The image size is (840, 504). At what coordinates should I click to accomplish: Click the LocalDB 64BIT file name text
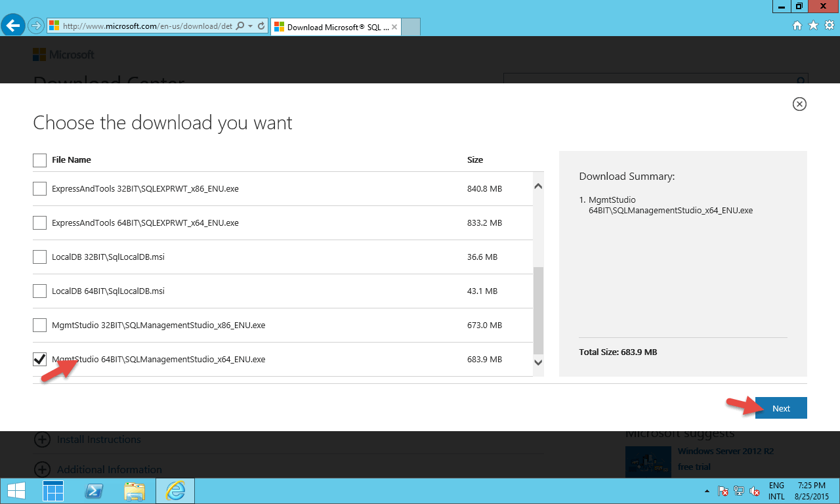108,291
